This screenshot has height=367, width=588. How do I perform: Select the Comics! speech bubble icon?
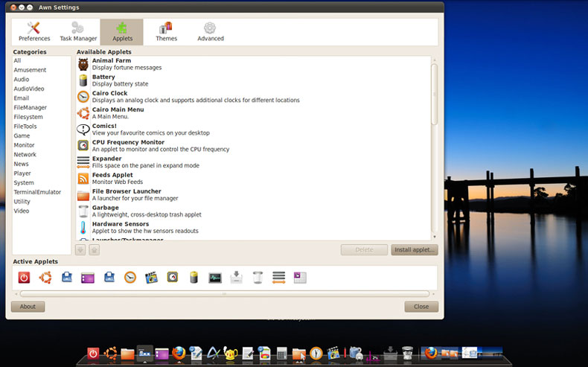click(x=83, y=130)
